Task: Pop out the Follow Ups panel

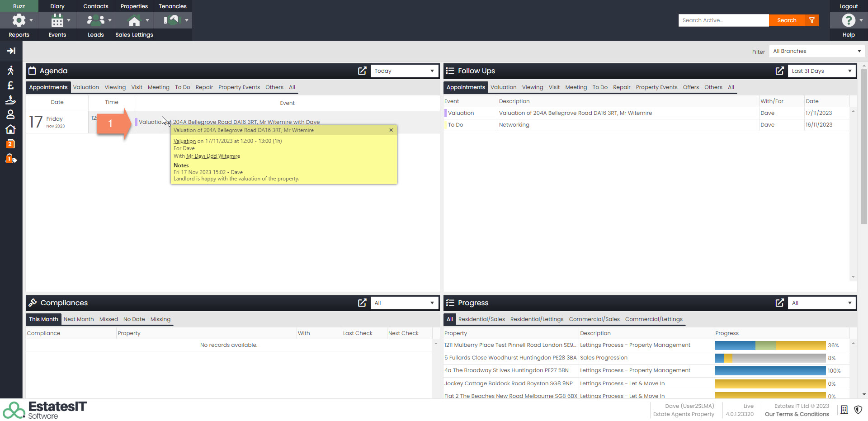Action: 779,71
